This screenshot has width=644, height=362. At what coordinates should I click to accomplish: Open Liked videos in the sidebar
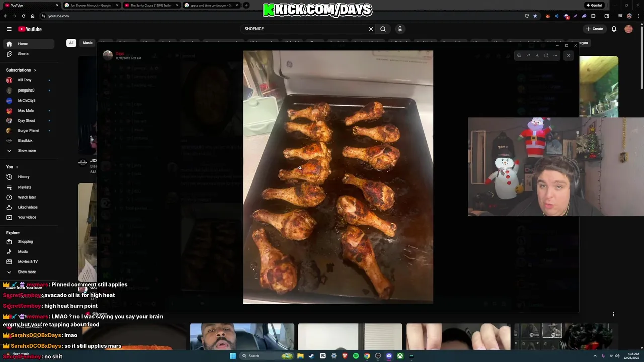tap(29, 207)
